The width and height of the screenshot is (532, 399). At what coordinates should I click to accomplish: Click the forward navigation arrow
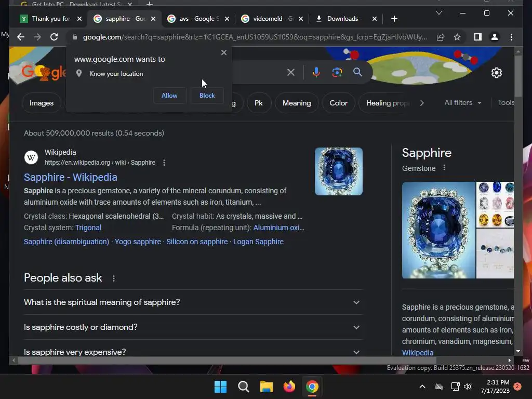(x=37, y=37)
